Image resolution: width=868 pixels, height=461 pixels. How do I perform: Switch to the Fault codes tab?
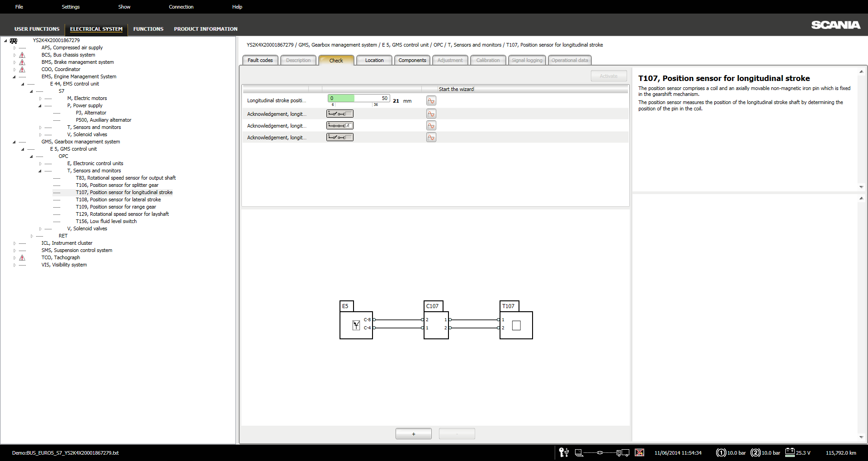tap(260, 60)
